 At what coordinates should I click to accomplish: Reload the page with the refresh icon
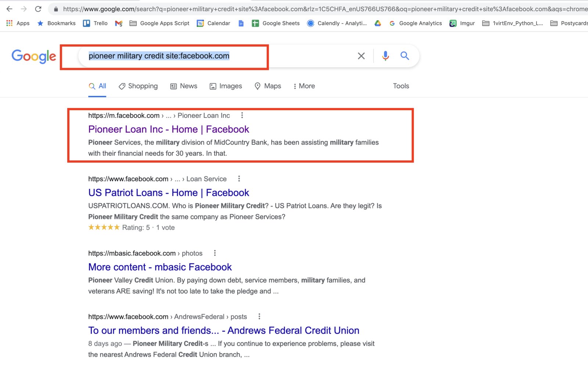click(x=38, y=9)
